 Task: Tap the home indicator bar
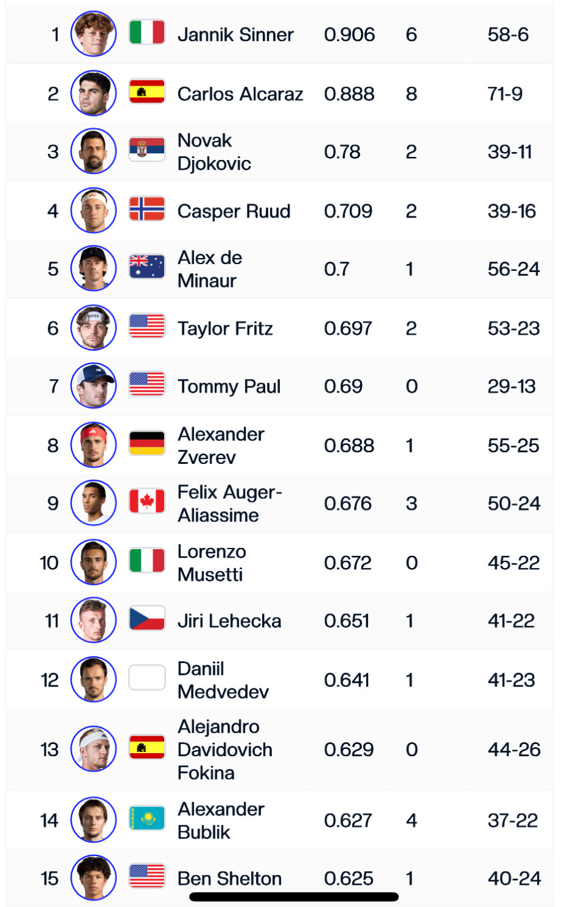tap(294, 897)
